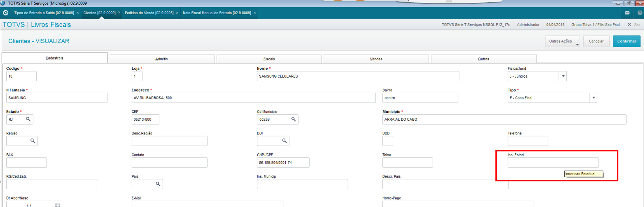Click the Confirmar button
Viewport: 644px width, 207px height.
[x=627, y=41]
